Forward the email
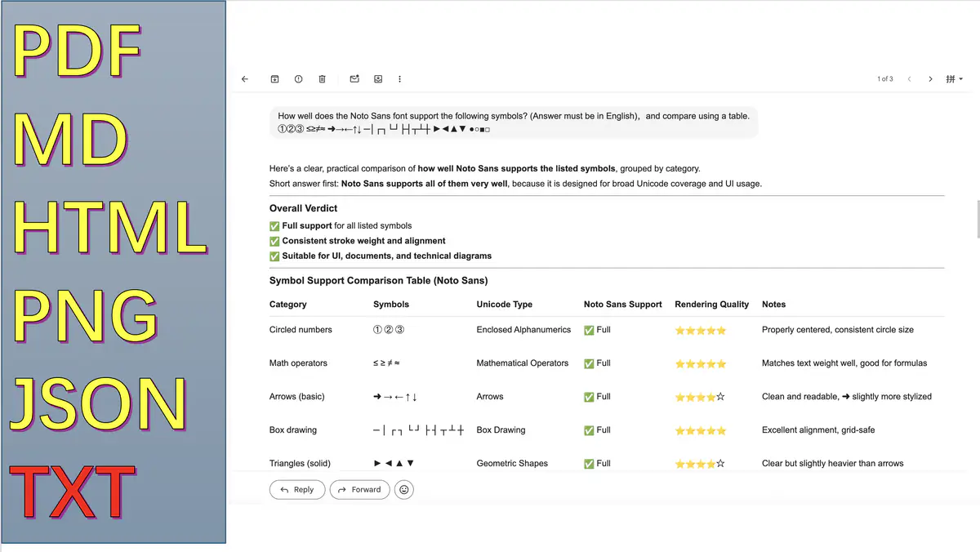This screenshot has width=980, height=552. [x=359, y=489]
